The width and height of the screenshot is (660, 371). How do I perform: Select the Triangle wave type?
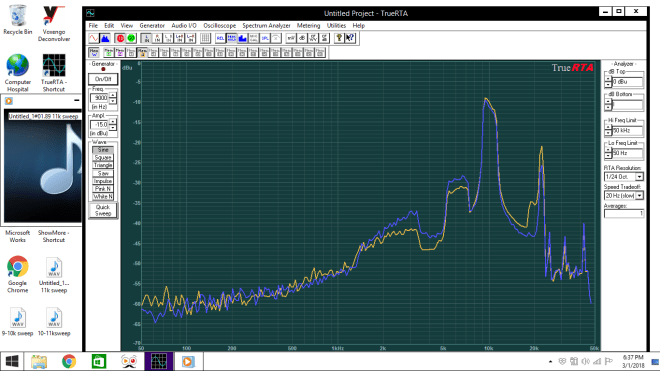[x=103, y=165]
